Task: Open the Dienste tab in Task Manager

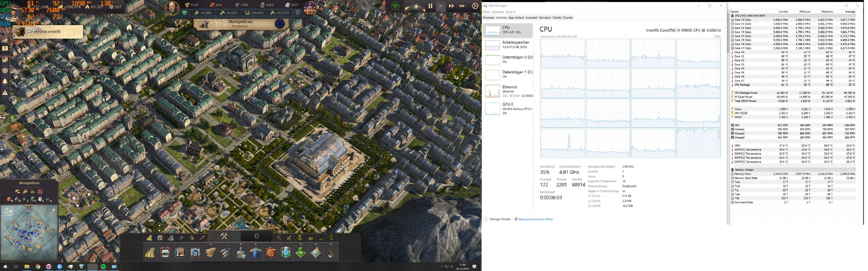Action: 568,18
